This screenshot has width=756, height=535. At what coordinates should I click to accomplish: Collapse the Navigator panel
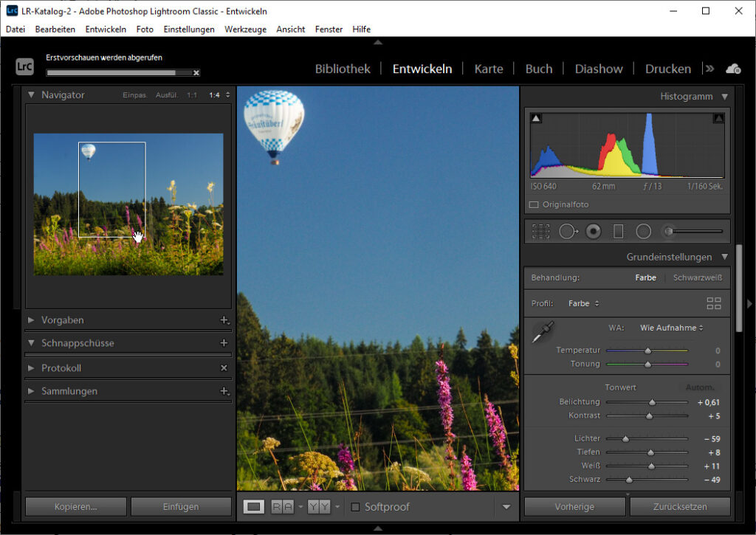pyautogui.click(x=31, y=94)
